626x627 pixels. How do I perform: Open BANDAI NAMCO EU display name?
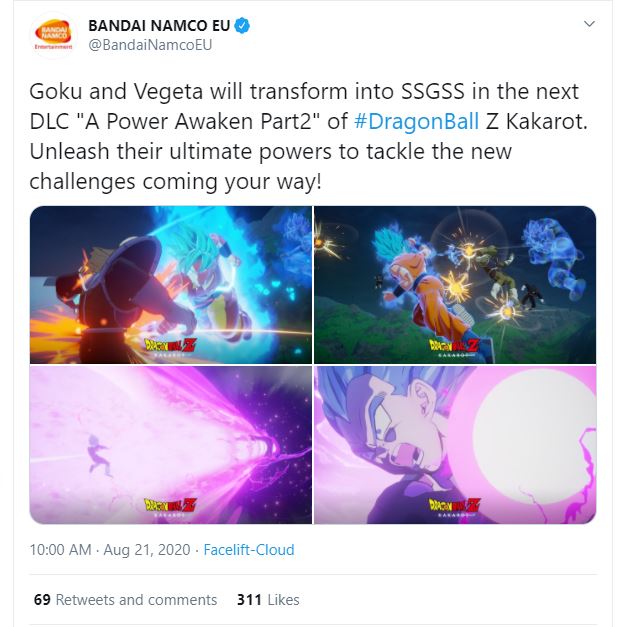pyautogui.click(x=159, y=26)
